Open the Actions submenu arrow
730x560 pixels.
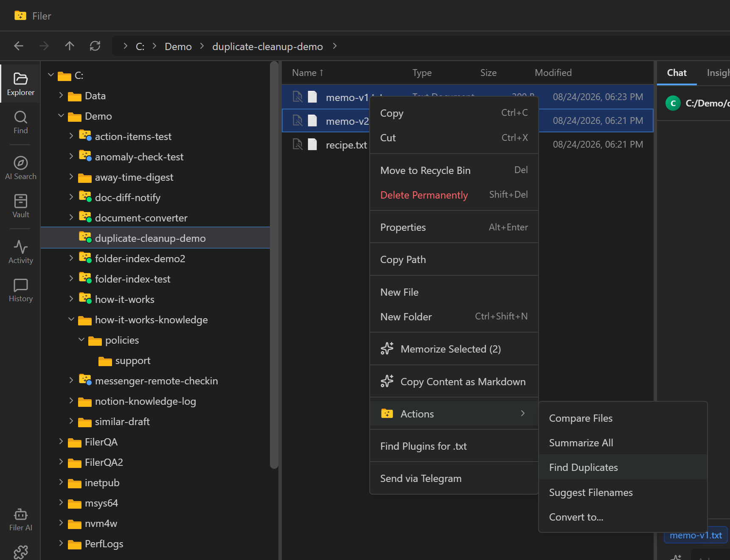(x=523, y=413)
